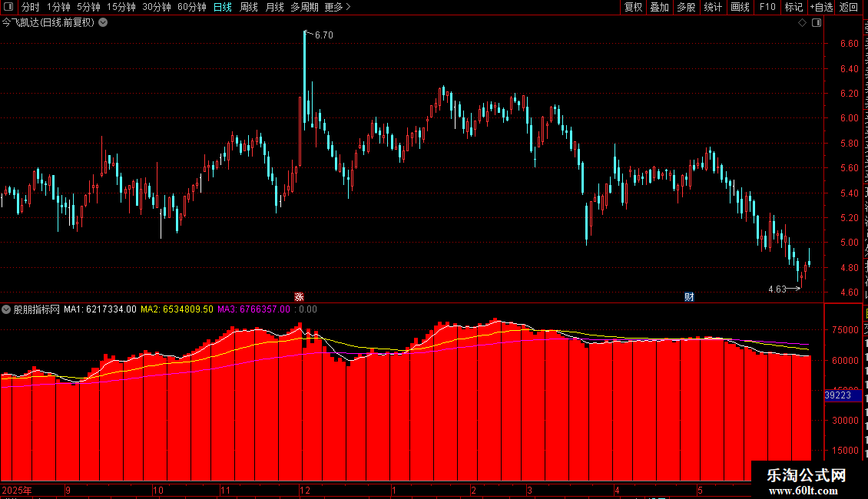
Task: Toggle the right-side panel icon near price axis
Action: coord(817,23)
